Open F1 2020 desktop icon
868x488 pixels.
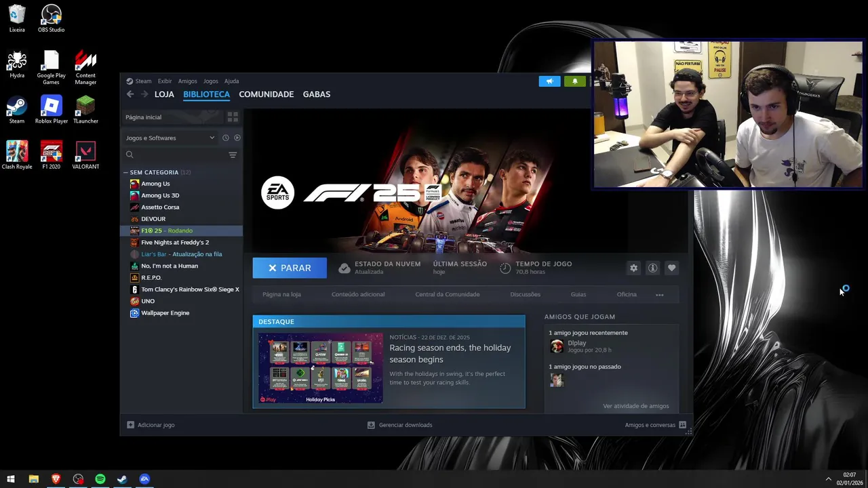[52, 155]
